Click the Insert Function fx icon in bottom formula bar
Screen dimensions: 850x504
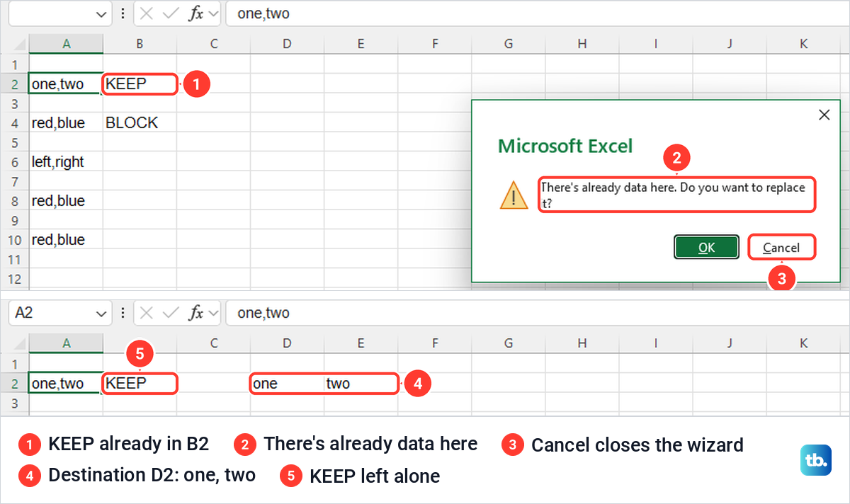[195, 312]
